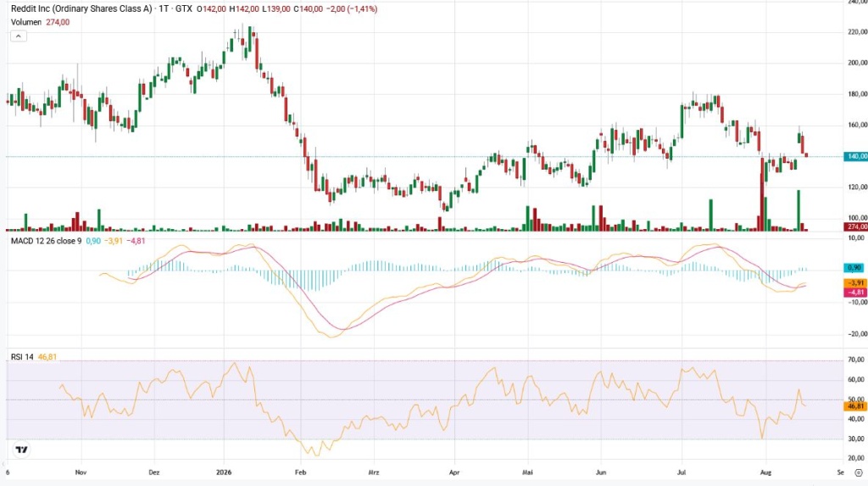
Task: Click the Apr label on the time axis
Action: click(454, 472)
